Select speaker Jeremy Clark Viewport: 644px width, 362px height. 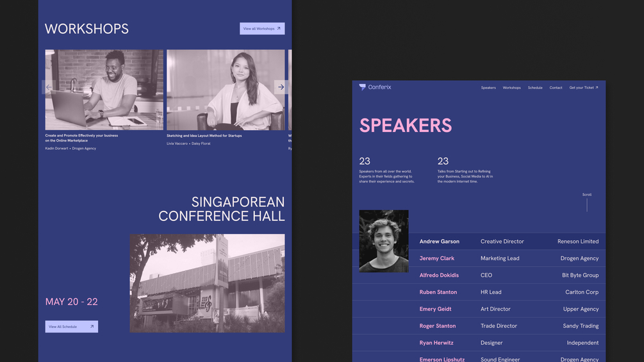436,258
